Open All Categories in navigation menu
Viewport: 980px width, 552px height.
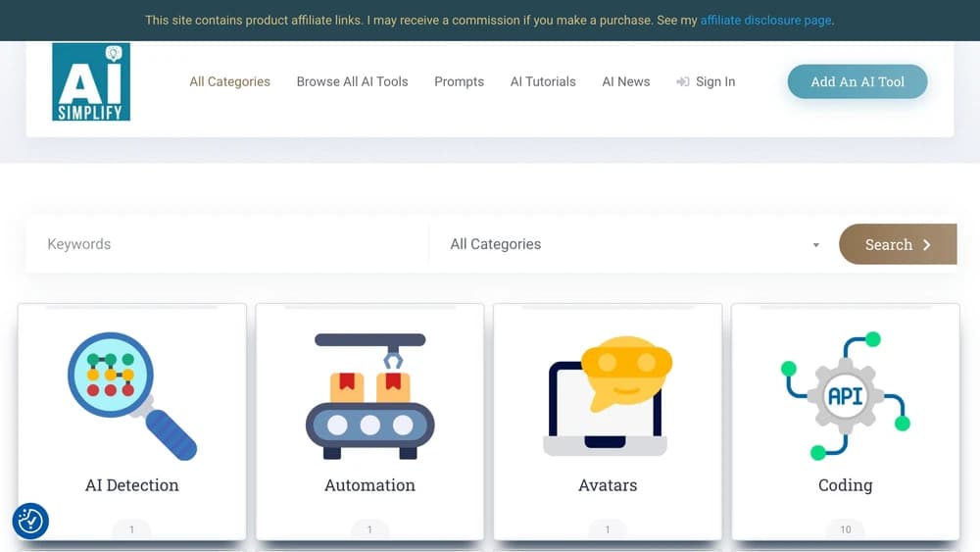coord(230,82)
